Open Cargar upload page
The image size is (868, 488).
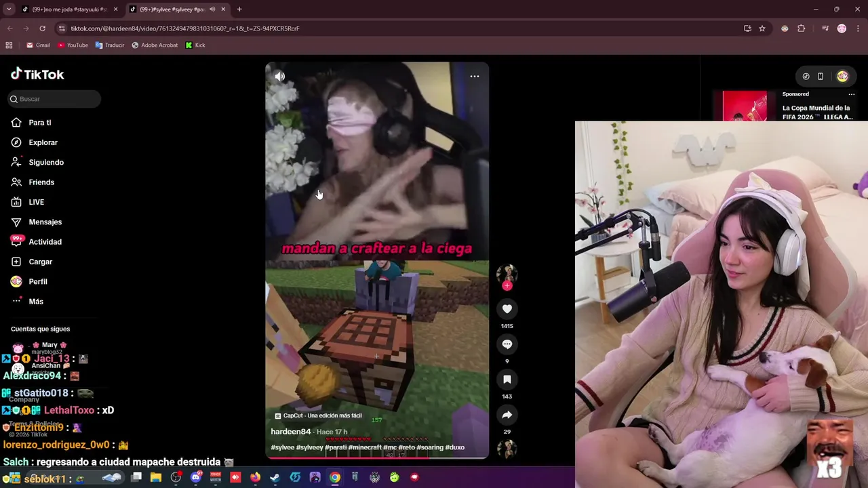[40, 262]
